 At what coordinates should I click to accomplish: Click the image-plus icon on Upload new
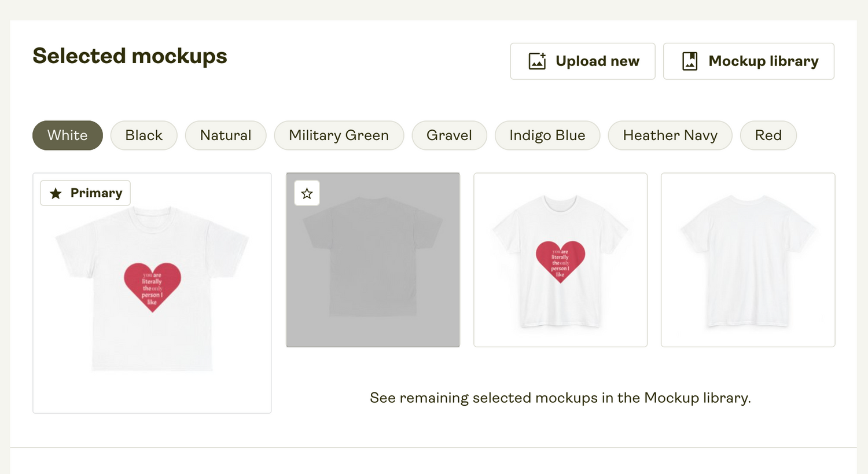[x=537, y=61]
